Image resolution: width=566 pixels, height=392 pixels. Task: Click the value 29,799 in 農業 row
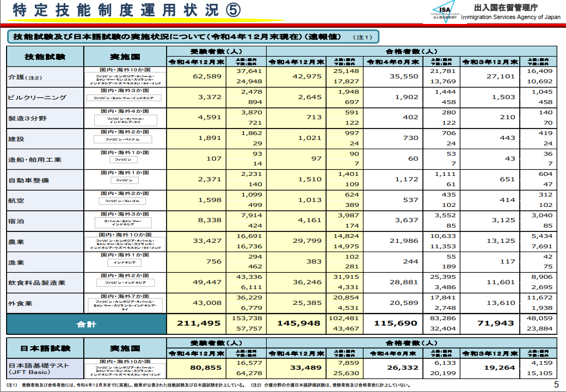(307, 241)
